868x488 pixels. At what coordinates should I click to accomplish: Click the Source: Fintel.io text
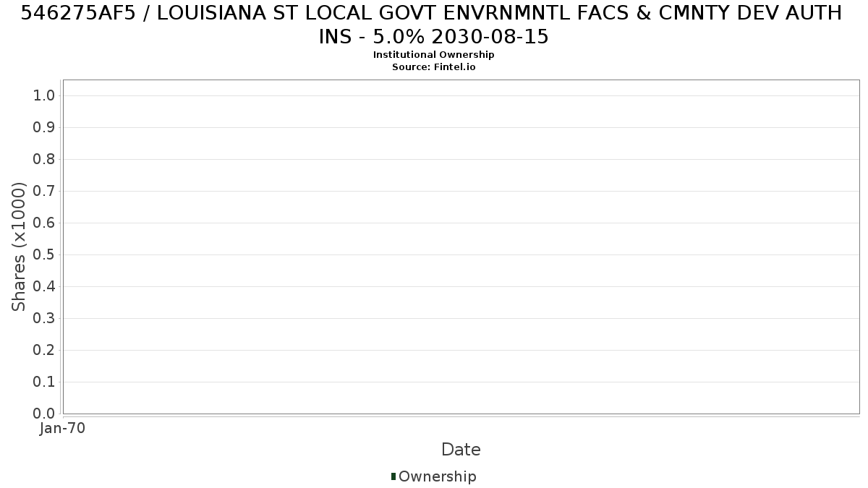click(434, 67)
